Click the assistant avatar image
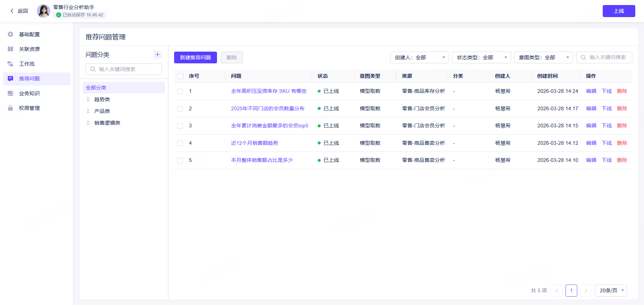Viewport: 644px width, 305px height. 44,11
